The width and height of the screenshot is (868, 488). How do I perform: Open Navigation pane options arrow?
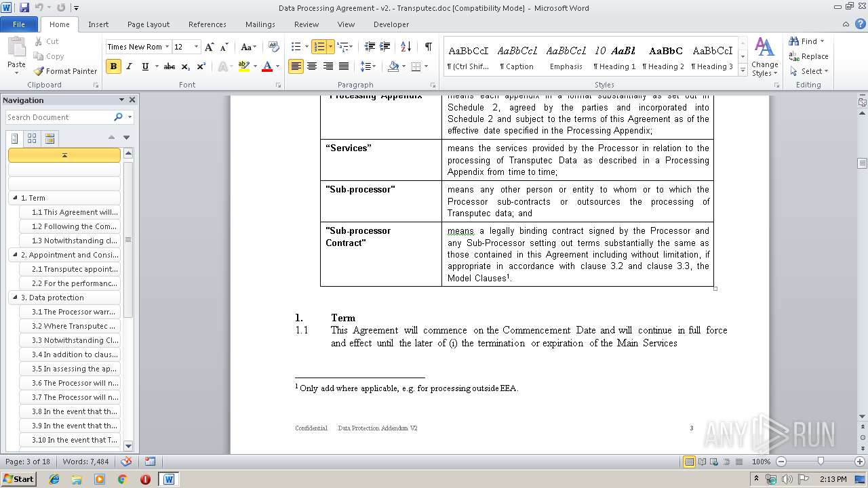pyautogui.click(x=121, y=100)
